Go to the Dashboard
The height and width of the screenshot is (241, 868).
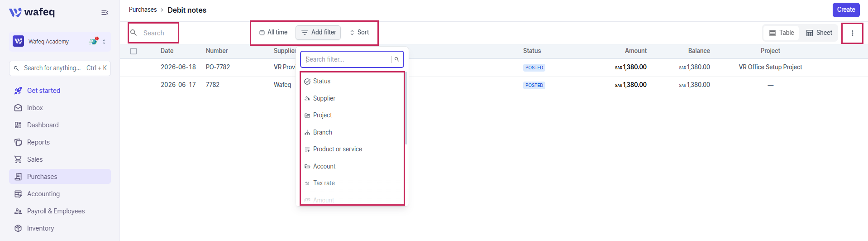[60, 125]
